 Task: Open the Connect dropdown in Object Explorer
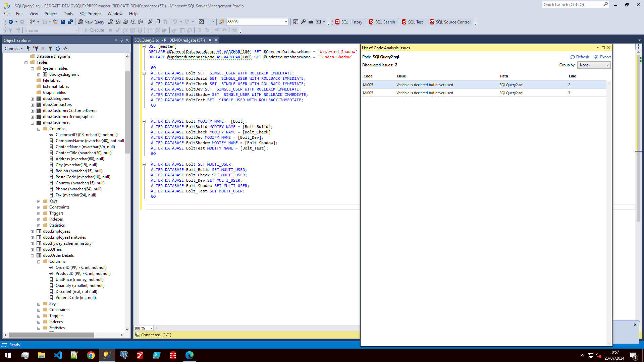14,48
